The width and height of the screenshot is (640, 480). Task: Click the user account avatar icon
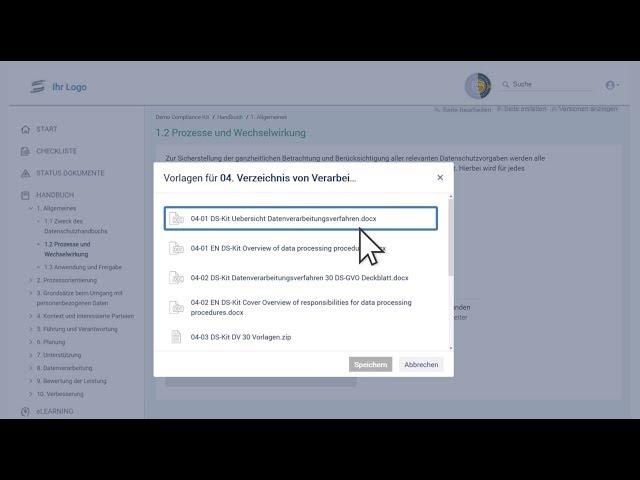[610, 85]
